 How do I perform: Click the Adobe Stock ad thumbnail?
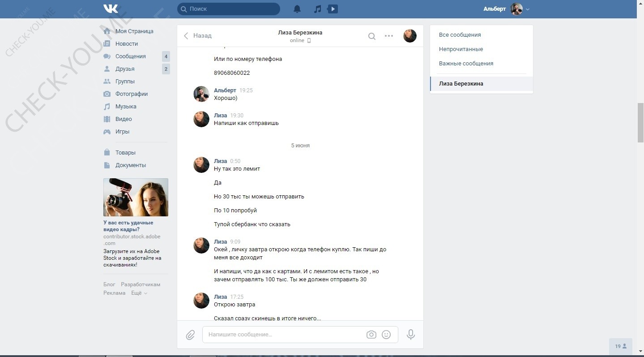pos(136,198)
